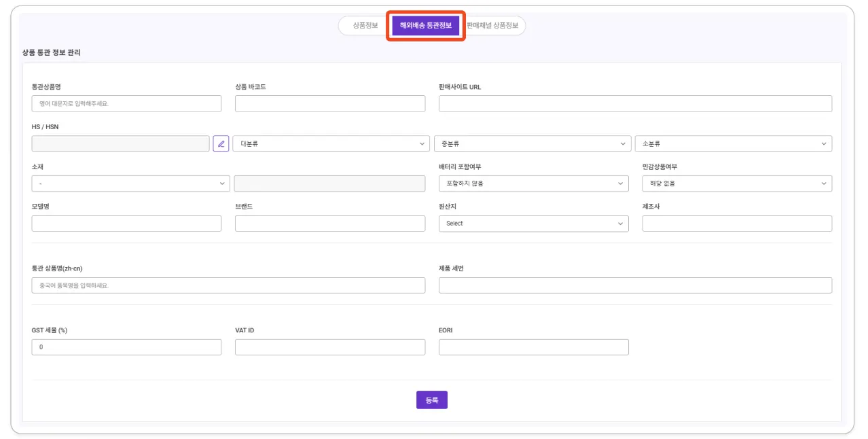The image size is (868, 439).
Task: Switch to the 상품정보 tab
Action: [365, 26]
